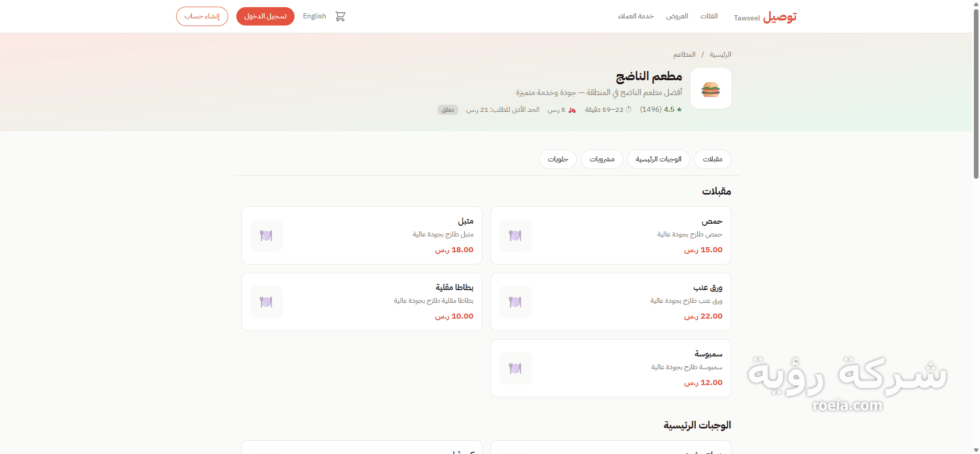Click the مطعم الناضج restaurant title
This screenshot has width=980, height=454.
coord(649,77)
